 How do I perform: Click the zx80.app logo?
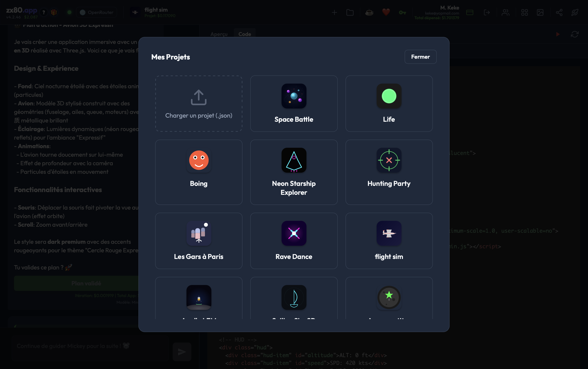(x=22, y=10)
